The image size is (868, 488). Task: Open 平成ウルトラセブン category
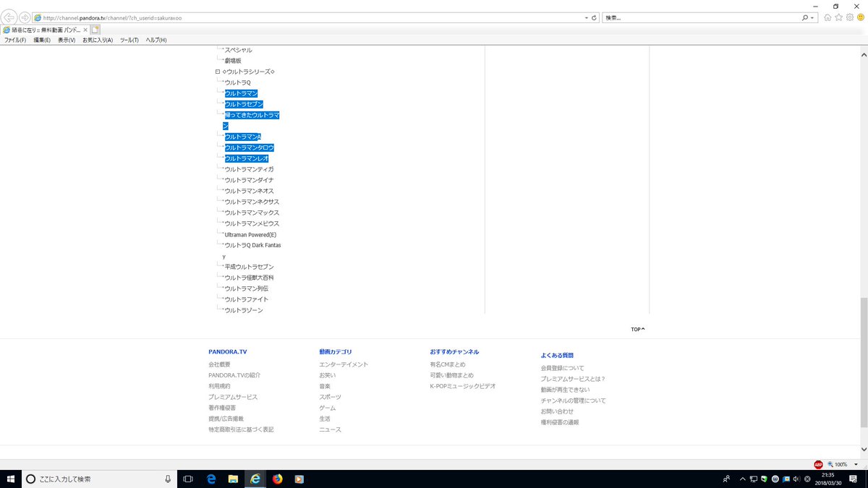[x=249, y=267]
